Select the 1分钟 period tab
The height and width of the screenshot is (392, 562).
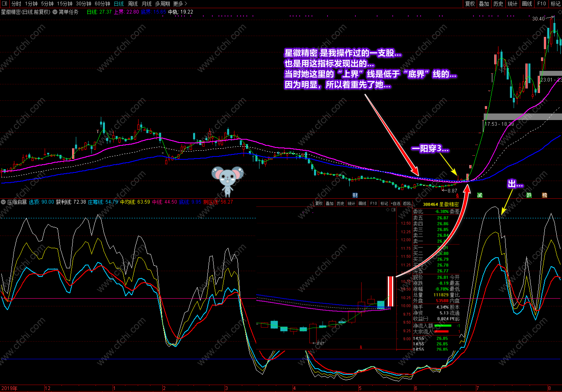(x=31, y=4)
